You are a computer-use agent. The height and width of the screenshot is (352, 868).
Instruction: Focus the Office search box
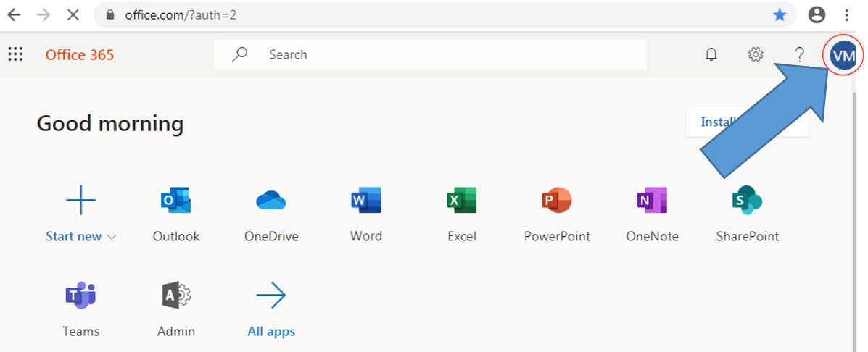coord(430,54)
